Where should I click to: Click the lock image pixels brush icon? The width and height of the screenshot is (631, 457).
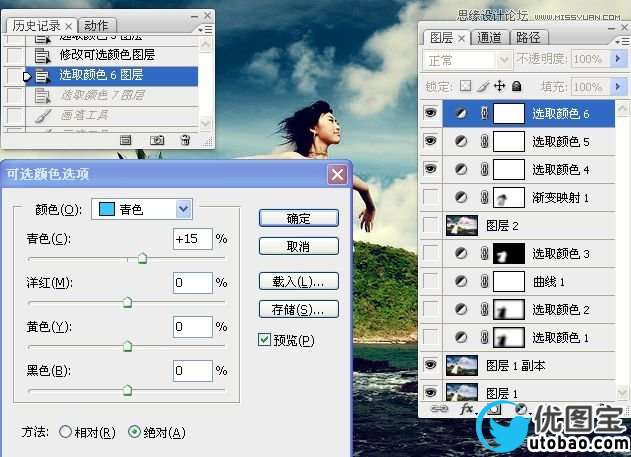coord(483,86)
